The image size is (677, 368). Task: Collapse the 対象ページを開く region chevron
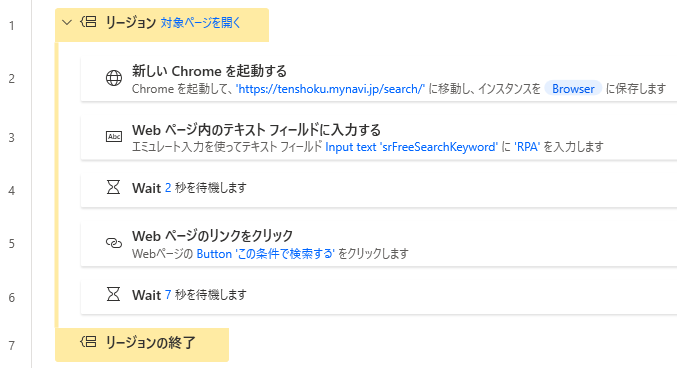[x=67, y=22]
